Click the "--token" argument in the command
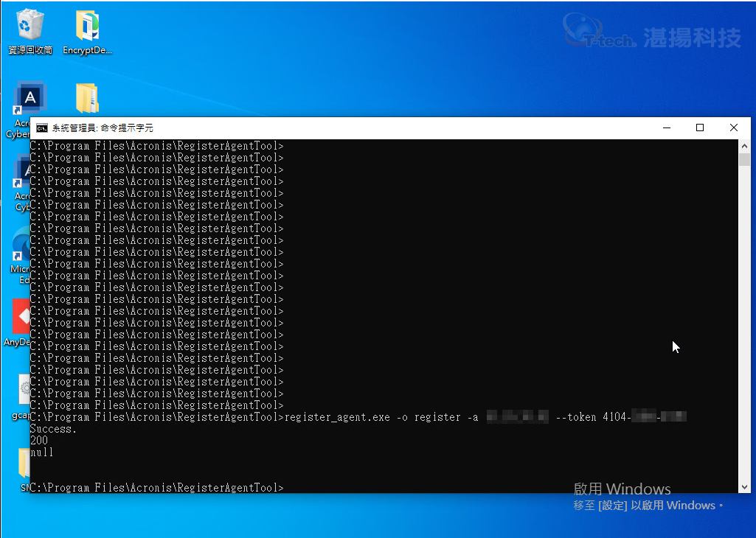Viewport: 756px width, 538px height. [576, 417]
